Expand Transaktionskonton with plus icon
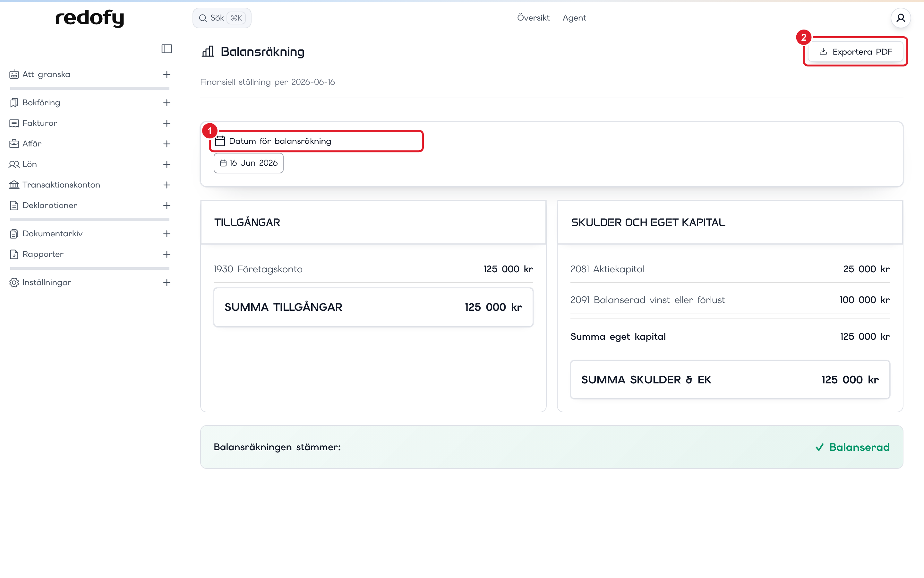 pos(167,185)
